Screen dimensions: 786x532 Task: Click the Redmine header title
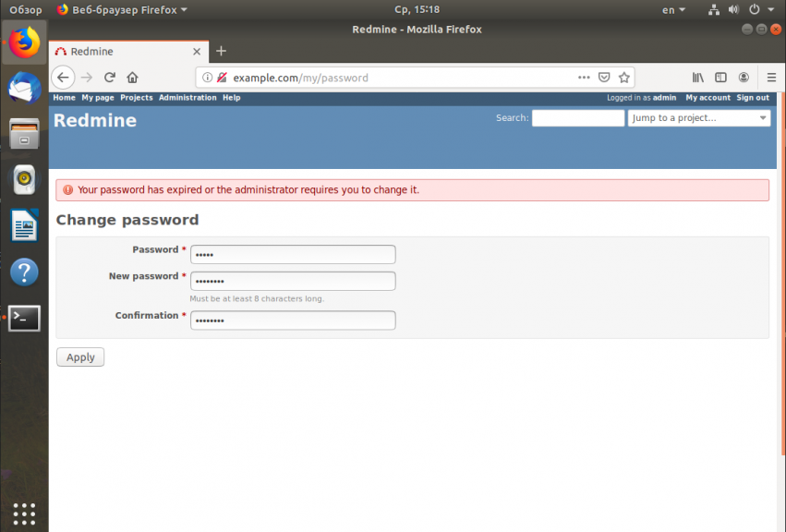[95, 120]
